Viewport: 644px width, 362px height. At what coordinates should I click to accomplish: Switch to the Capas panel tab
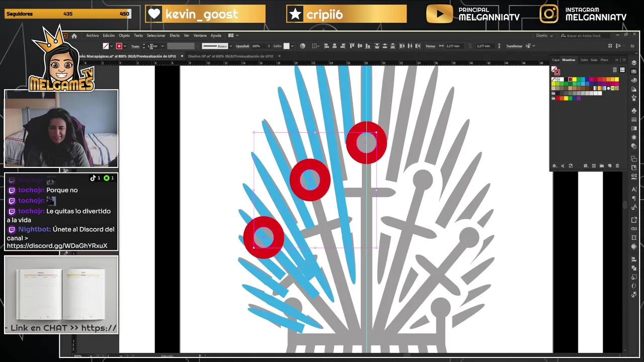[555, 60]
